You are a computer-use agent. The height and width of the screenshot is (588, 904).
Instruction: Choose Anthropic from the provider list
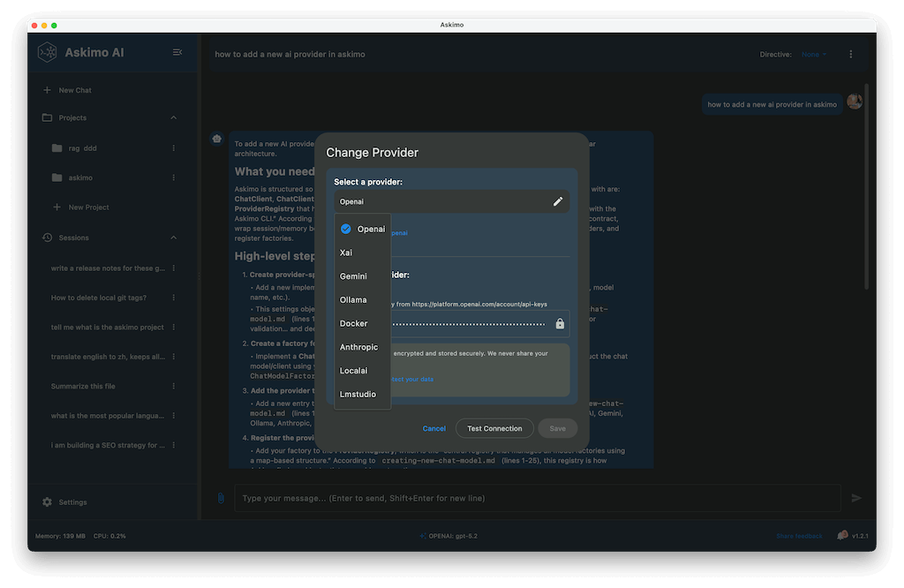[x=358, y=347]
